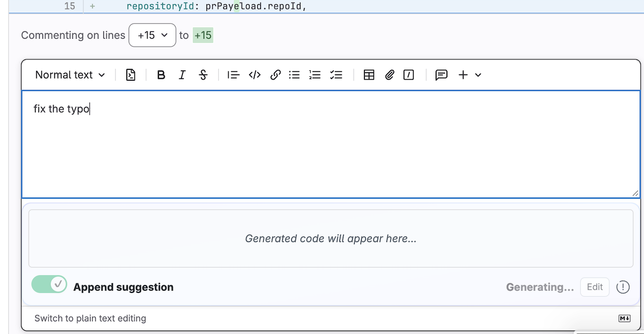This screenshot has height=334, width=644.
Task: Insert a blockquote from the toolbar
Action: (233, 75)
